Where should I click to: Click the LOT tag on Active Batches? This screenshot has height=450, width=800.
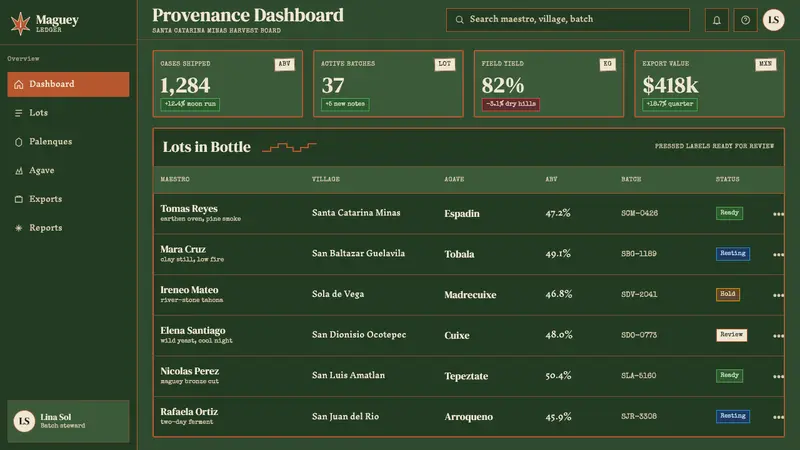[444, 64]
